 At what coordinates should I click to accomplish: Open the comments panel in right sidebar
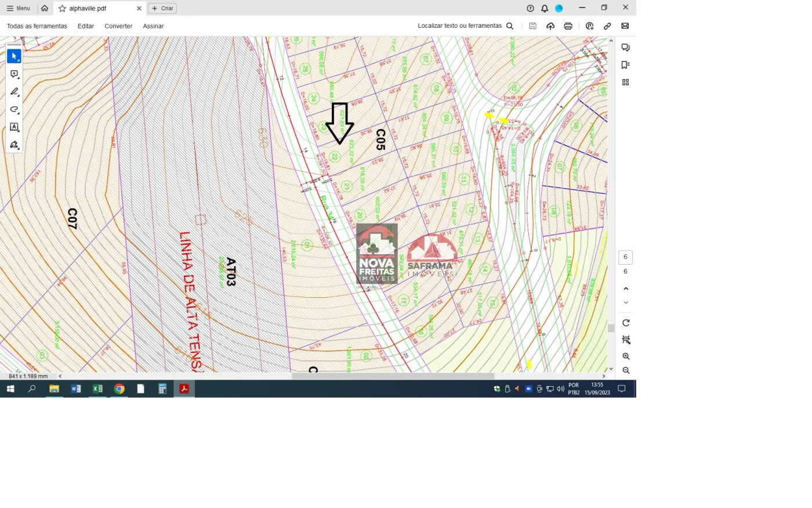pos(625,48)
